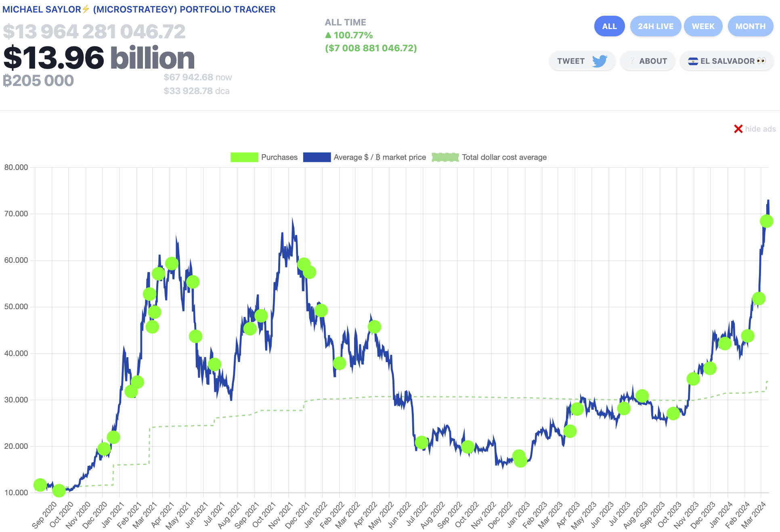The height and width of the screenshot is (532, 780).
Task: Click the blue market price swatch
Action: (317, 157)
